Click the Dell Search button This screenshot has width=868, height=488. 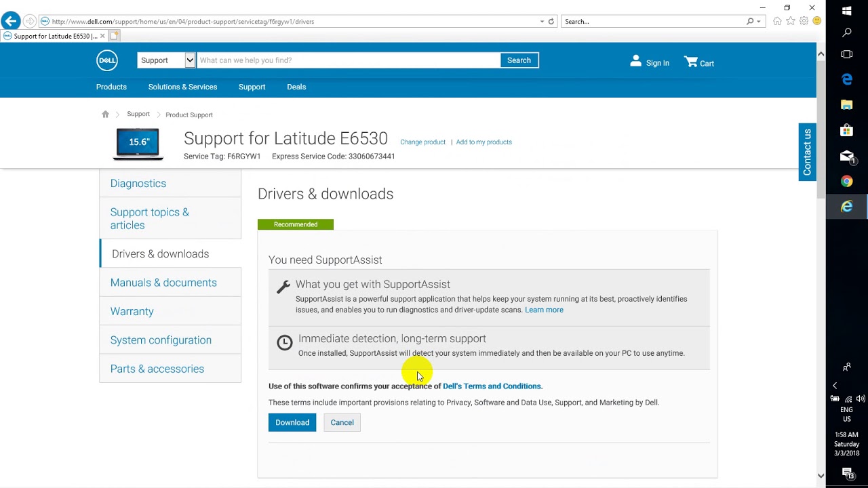(x=519, y=60)
